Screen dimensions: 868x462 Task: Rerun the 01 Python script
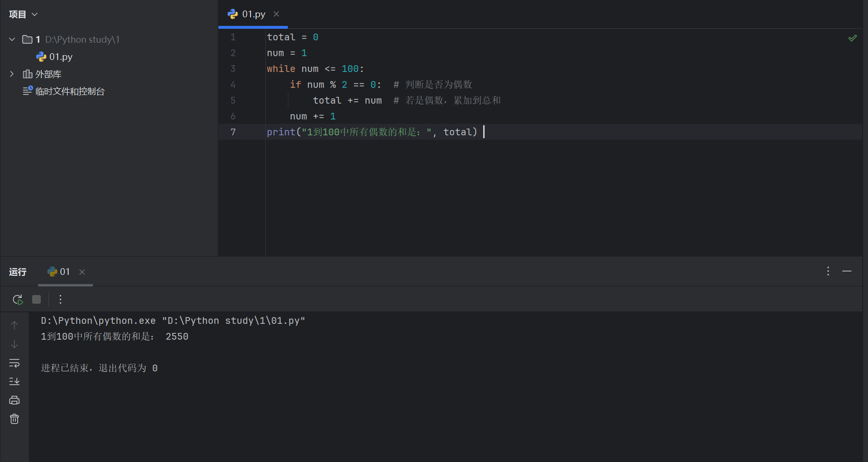pyautogui.click(x=18, y=299)
